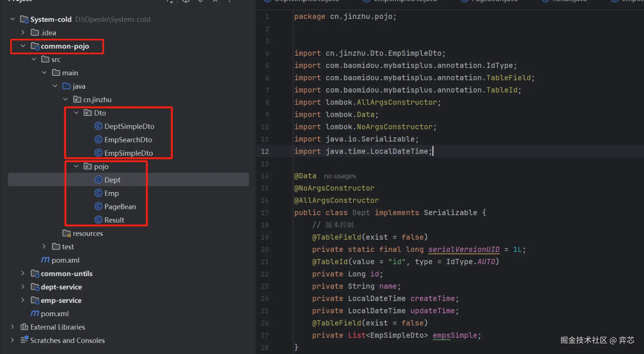Collapse the Dto package

pyautogui.click(x=76, y=113)
